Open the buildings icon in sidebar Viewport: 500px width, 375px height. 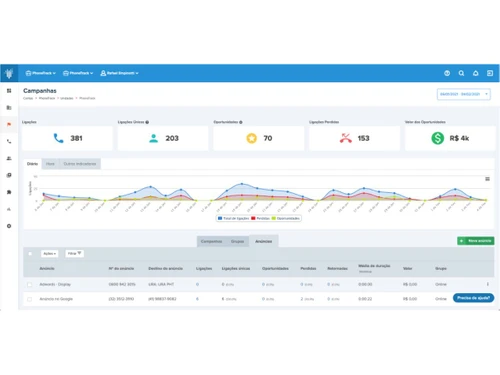[9, 108]
